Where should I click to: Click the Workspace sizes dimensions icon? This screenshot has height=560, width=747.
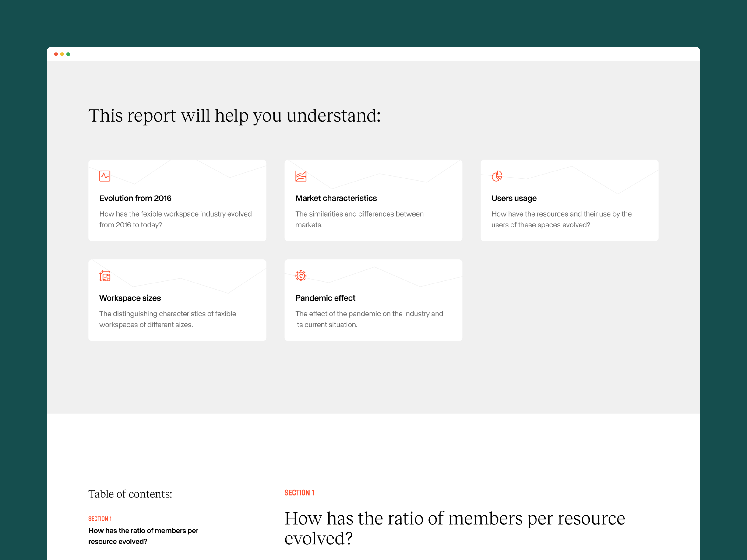tap(105, 275)
